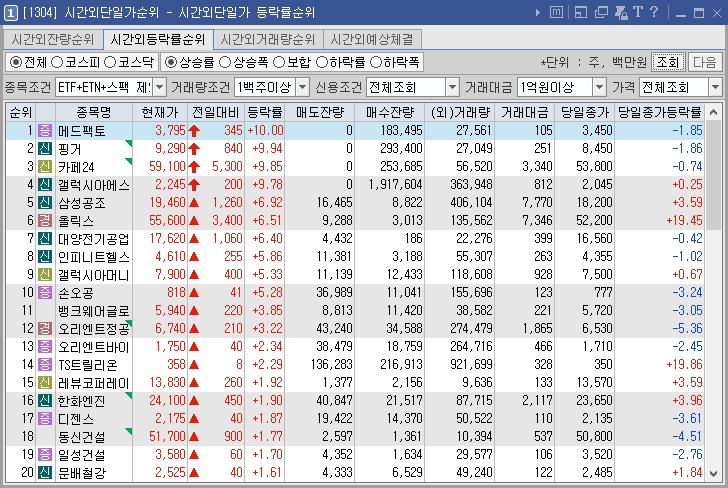Click the question mark help icon
The width and height of the screenshot is (728, 488).
[x=654, y=12]
